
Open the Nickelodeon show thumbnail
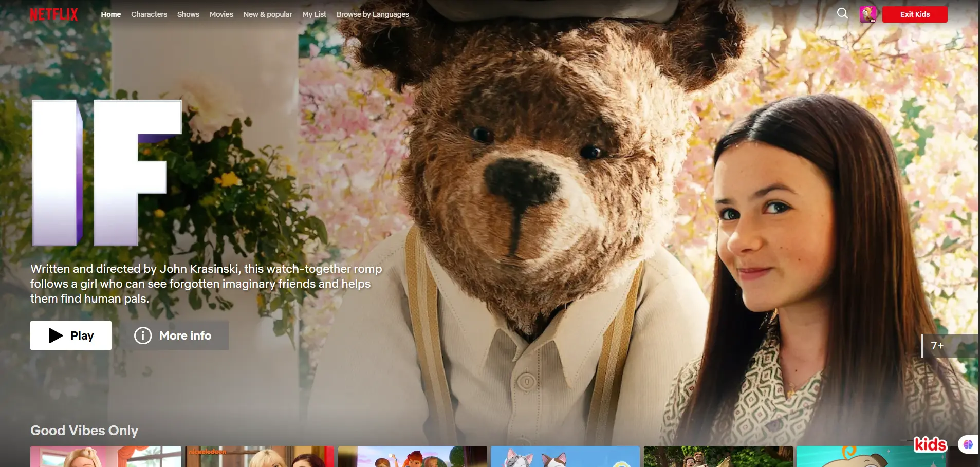260,457
